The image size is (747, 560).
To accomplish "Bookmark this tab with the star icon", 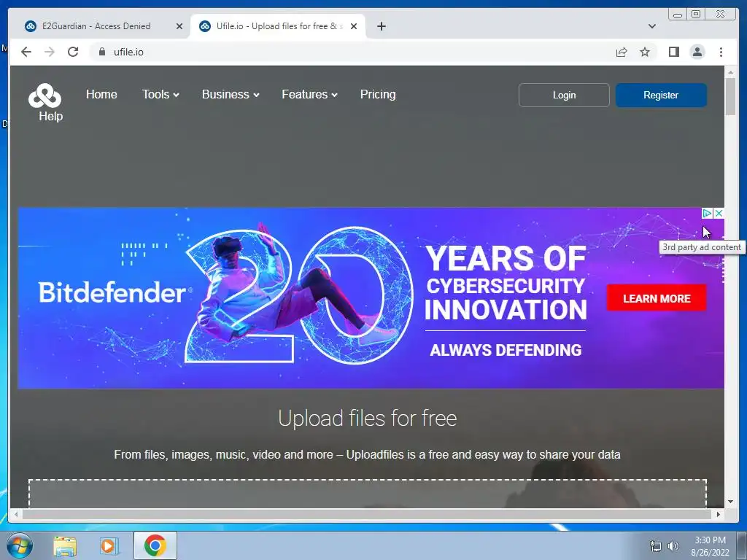I will tap(645, 52).
